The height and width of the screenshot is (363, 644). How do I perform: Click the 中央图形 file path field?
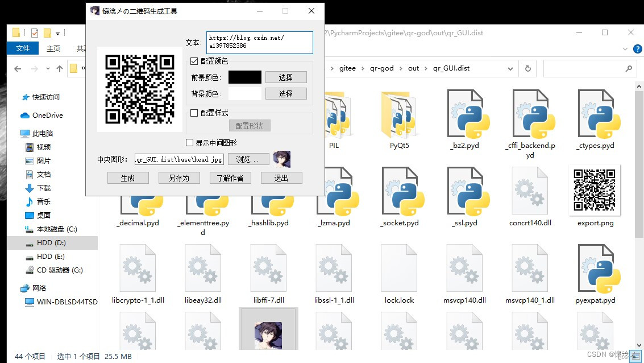179,159
